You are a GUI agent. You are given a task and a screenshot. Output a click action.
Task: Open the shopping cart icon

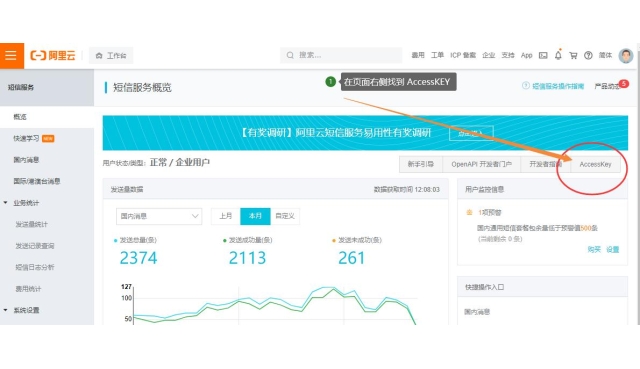[x=573, y=56]
